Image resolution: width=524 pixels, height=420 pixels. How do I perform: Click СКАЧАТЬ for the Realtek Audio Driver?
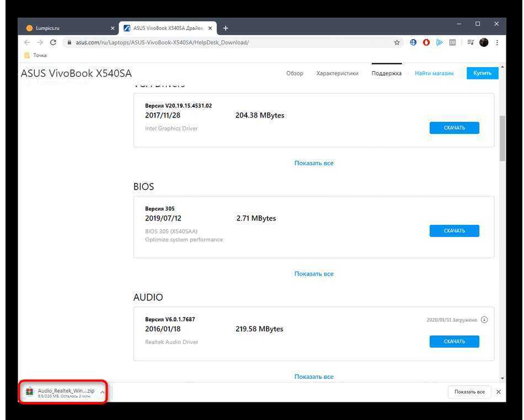point(454,342)
